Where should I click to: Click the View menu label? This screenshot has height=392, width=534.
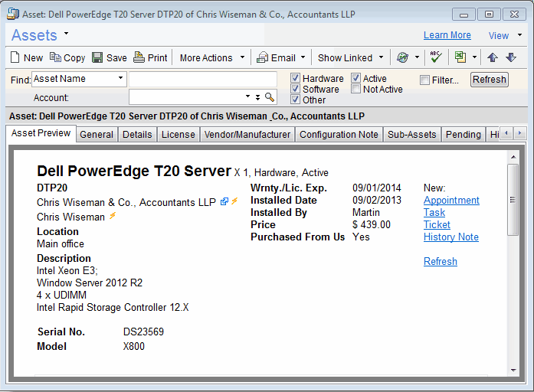pos(499,35)
